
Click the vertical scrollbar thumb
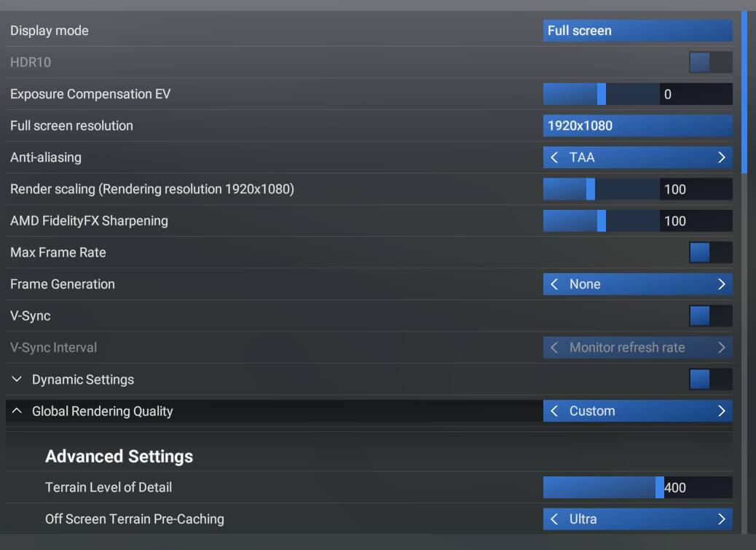coord(744,91)
